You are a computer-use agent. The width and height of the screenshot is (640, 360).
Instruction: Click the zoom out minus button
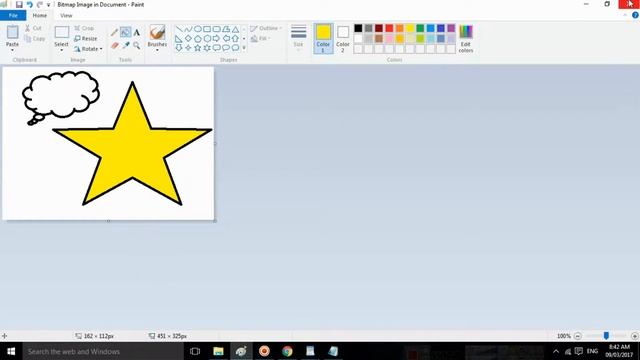578,336
